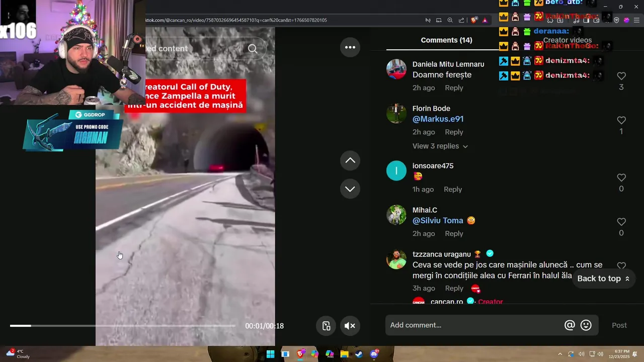Reply to tzzzanca uraganu's comment
Screen dimensions: 644x362
click(x=454, y=289)
